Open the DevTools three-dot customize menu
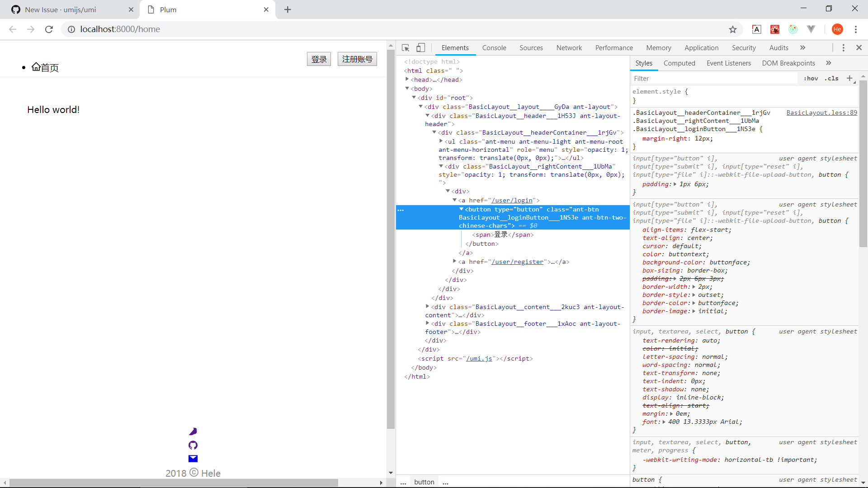868x488 pixels. click(843, 47)
